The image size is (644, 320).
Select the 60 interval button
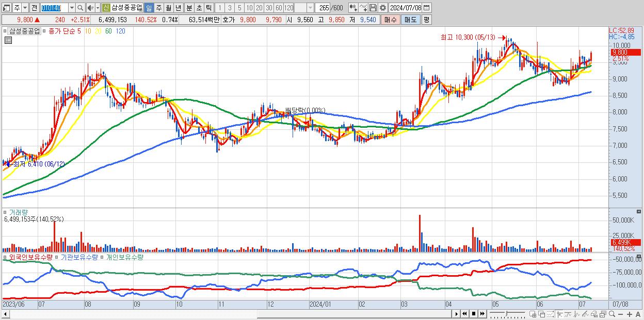point(279,8)
